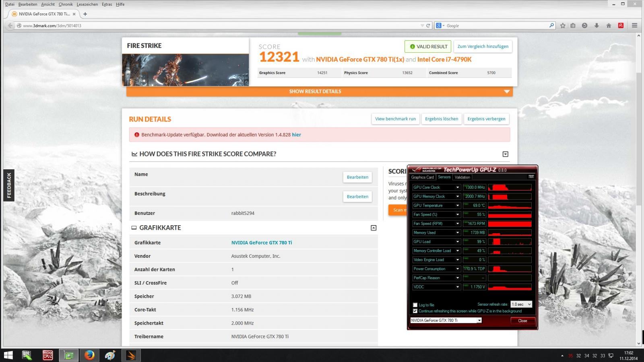644x362 pixels.
Task: Click Ergebnis löschen button
Action: tap(442, 119)
